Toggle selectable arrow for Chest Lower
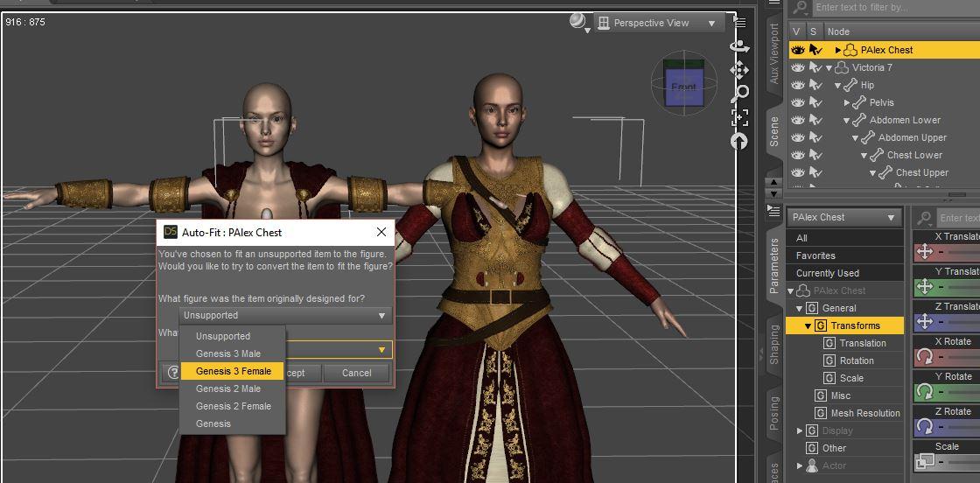The width and height of the screenshot is (980, 483). click(815, 155)
